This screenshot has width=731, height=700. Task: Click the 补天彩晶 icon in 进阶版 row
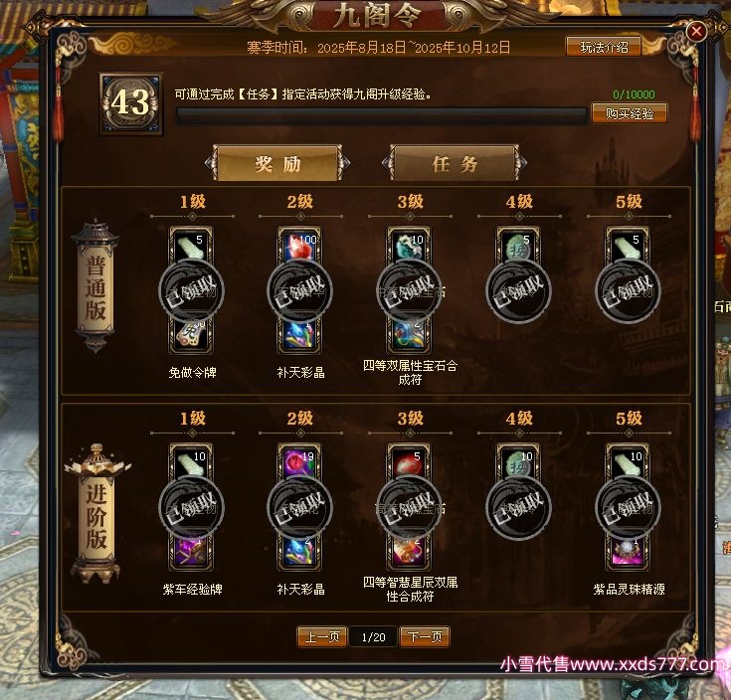coord(298,553)
